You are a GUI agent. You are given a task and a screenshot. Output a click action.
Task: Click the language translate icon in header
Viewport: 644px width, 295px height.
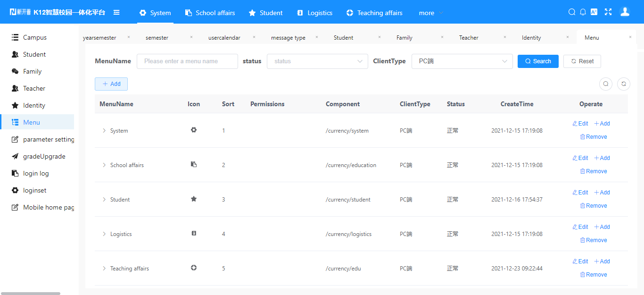(594, 12)
